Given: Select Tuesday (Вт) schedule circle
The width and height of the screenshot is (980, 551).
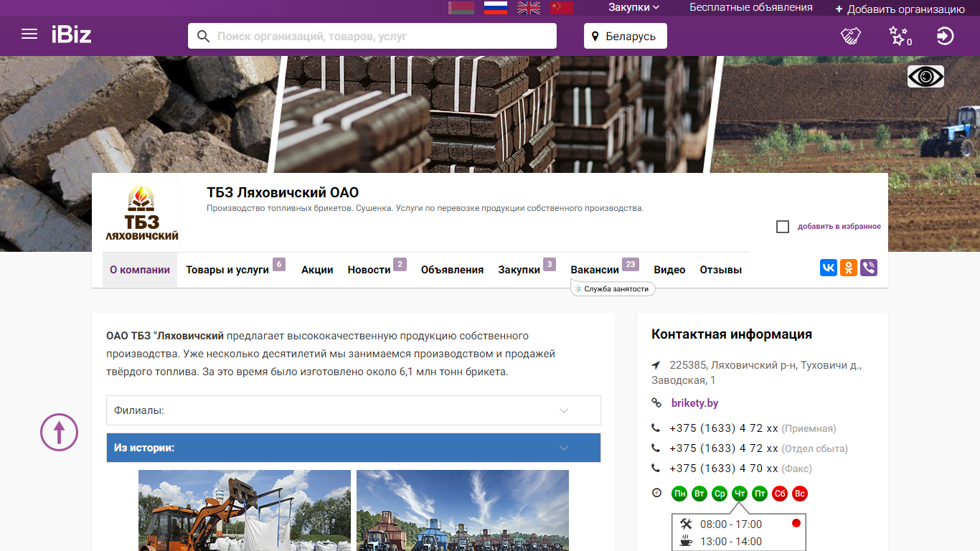Looking at the screenshot, I should pyautogui.click(x=699, y=494).
